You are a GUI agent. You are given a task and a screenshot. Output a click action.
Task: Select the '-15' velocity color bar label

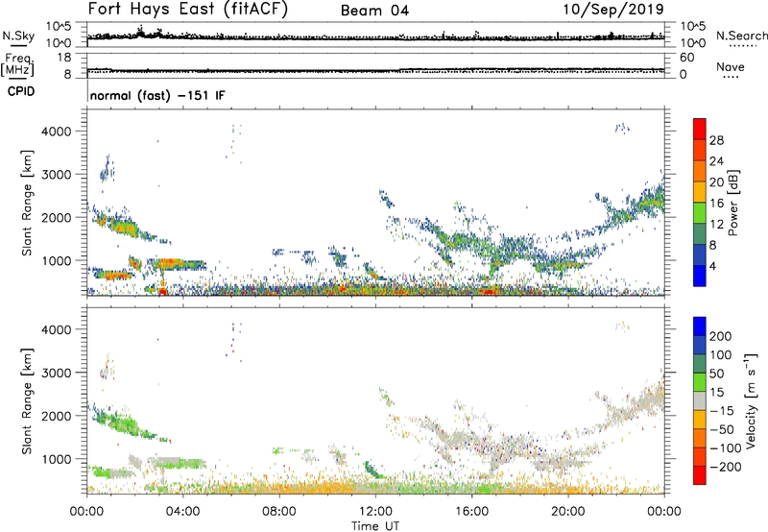(x=723, y=411)
